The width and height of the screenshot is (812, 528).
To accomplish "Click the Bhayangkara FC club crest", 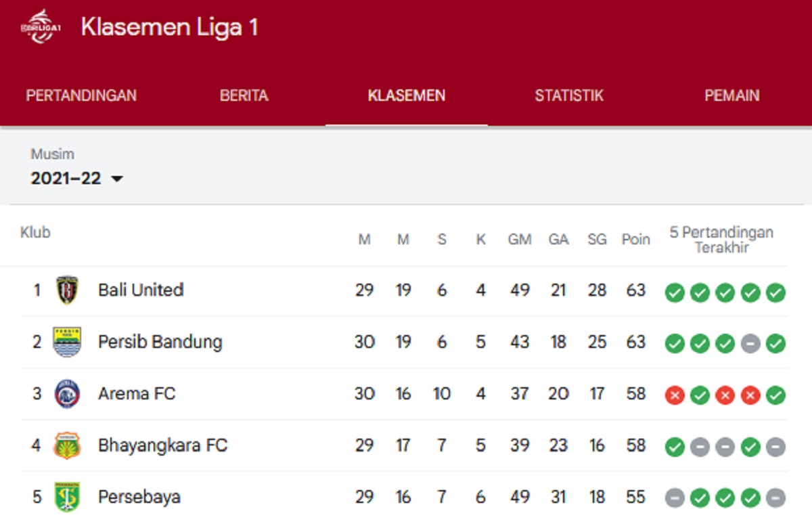I will coord(67,445).
